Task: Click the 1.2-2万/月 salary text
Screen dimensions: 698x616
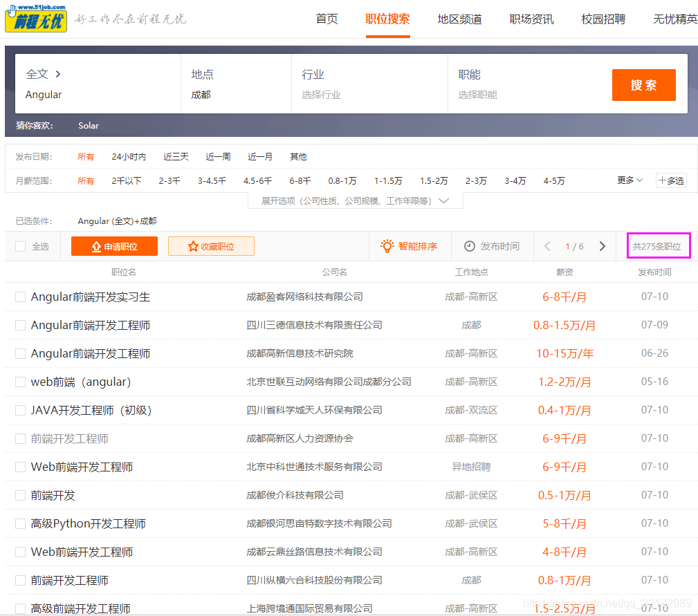Action: click(x=564, y=382)
